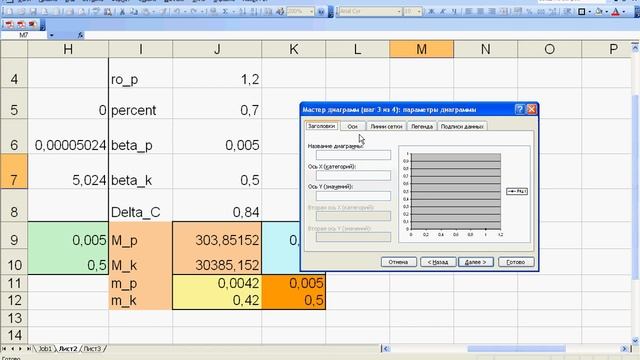The height and width of the screenshot is (360, 640).
Task: Click cell containing 0,00005024
Action: (x=68, y=137)
